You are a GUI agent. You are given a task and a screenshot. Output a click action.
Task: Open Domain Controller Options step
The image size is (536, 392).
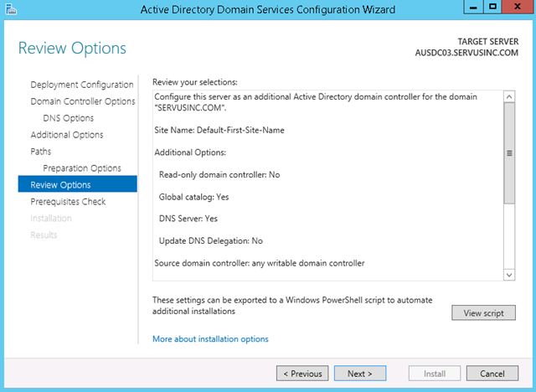83,101
